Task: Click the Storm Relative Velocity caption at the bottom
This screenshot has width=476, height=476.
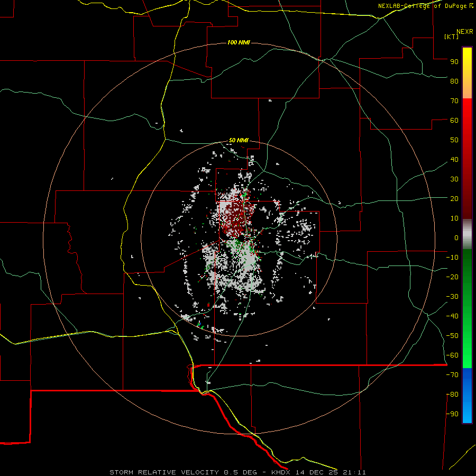Action: pos(237,472)
